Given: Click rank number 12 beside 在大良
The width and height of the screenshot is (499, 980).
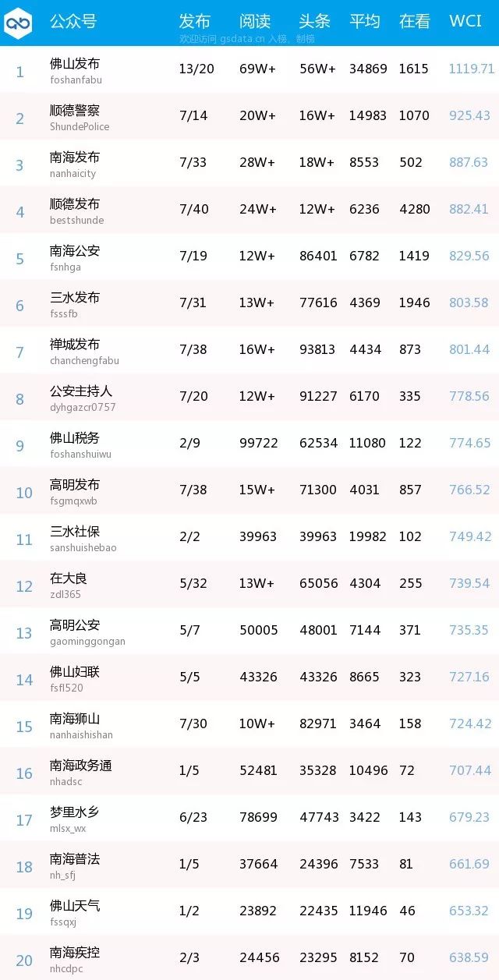Looking at the screenshot, I should (24, 586).
